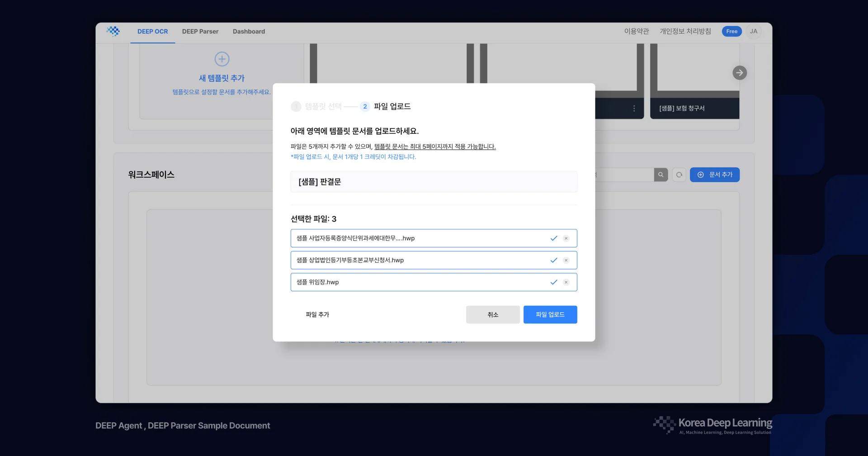Remove 샘플 상업법인등기부등초본 file from upload list
This screenshot has height=456, width=868.
pos(566,260)
